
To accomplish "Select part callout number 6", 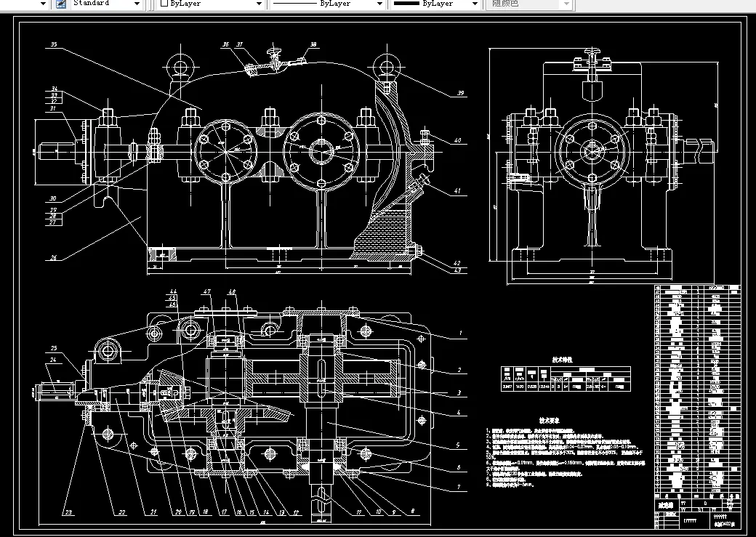I will pyautogui.click(x=459, y=467).
